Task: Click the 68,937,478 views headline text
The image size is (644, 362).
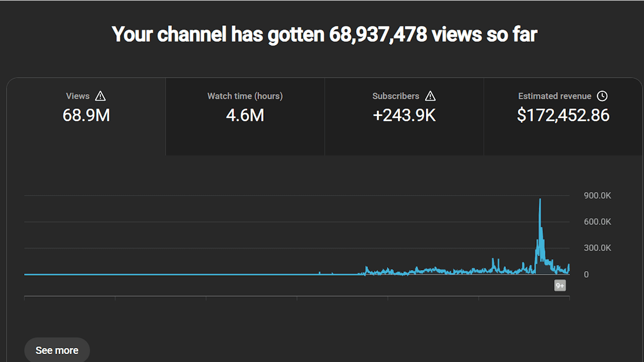Action: tap(324, 35)
